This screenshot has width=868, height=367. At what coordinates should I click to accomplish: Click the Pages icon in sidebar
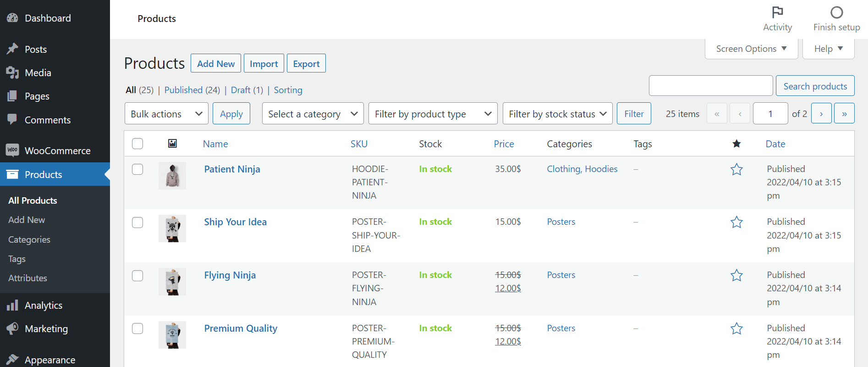pyautogui.click(x=12, y=96)
